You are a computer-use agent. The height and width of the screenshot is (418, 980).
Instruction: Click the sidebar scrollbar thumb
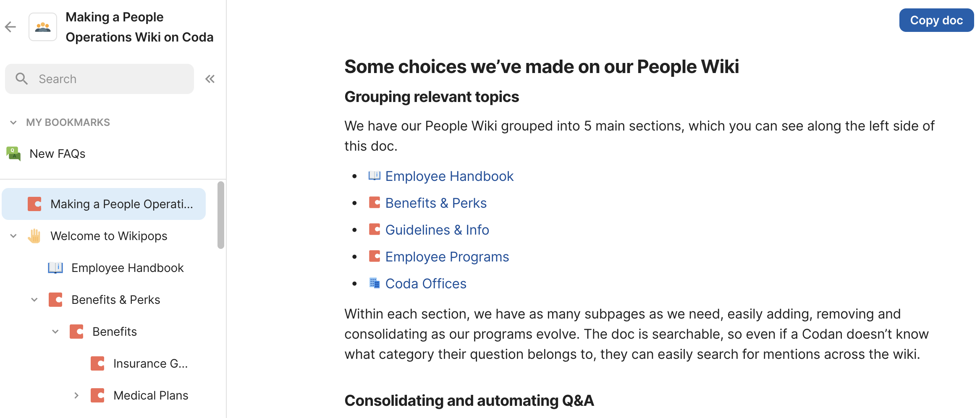[221, 215]
